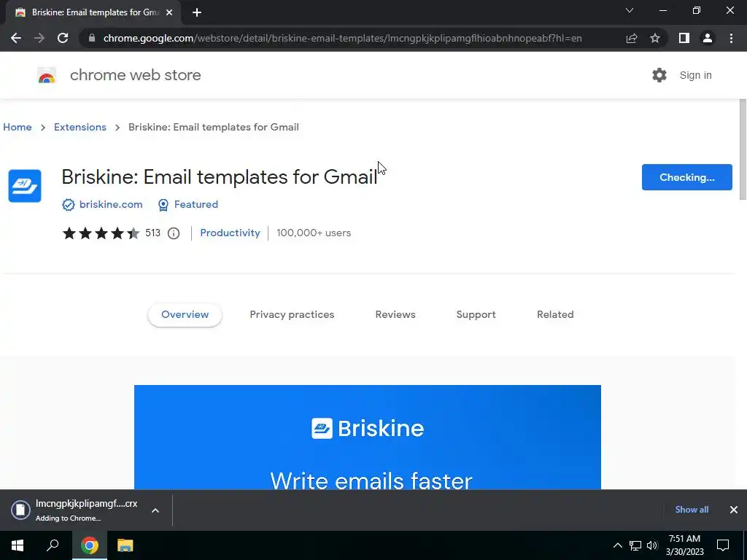The image size is (747, 560).
Task: Open network status tray icon
Action: pyautogui.click(x=635, y=545)
